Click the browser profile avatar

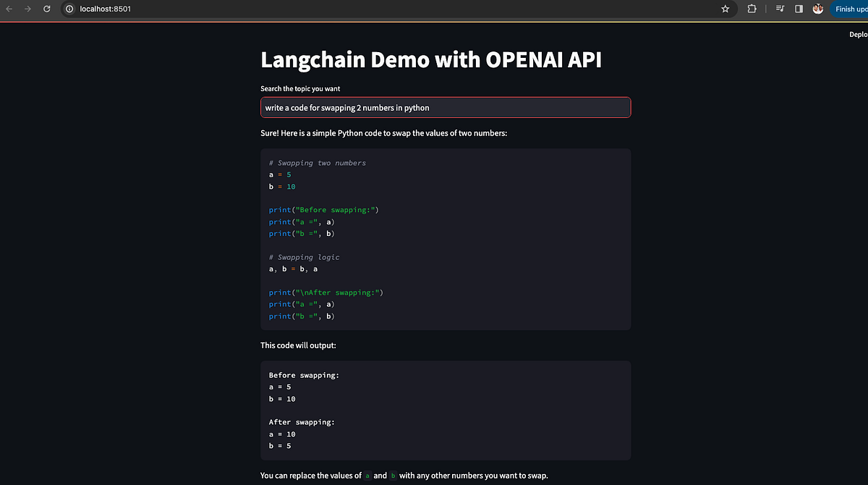point(818,9)
